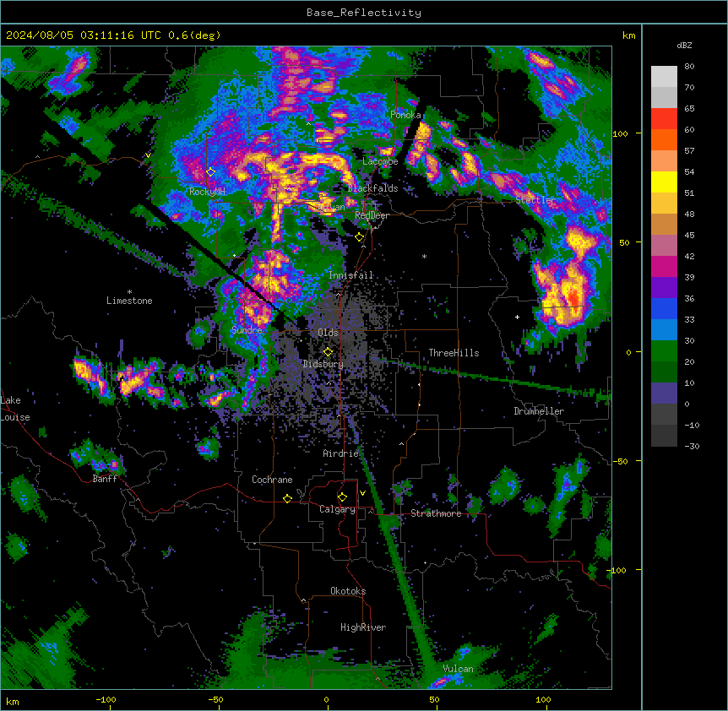Click the Calgary city label
The width and height of the screenshot is (728, 711).
338,509
